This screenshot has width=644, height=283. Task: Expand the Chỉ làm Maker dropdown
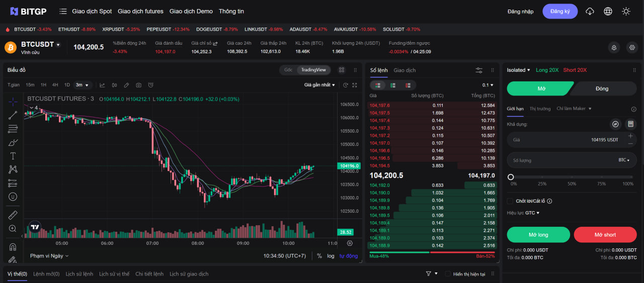tap(574, 109)
